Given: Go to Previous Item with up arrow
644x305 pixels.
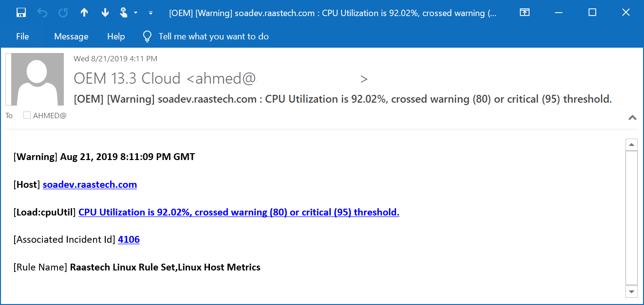Looking at the screenshot, I should [84, 13].
